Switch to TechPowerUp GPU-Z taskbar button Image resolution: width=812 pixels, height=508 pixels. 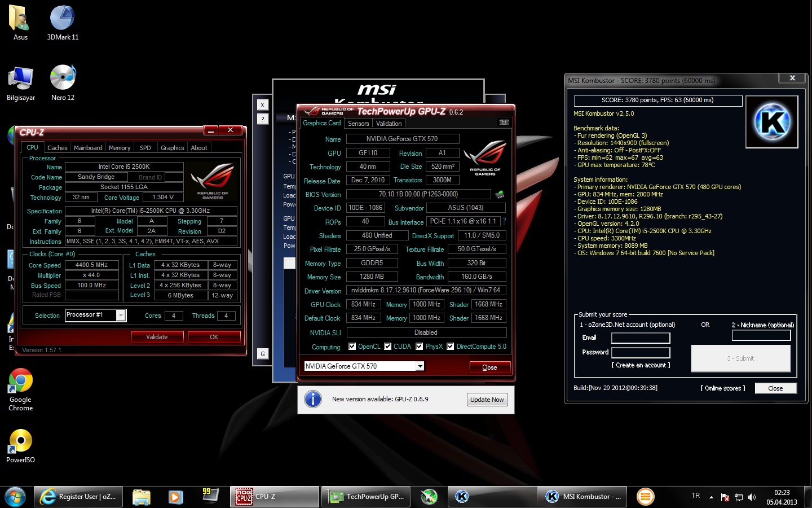tap(367, 497)
